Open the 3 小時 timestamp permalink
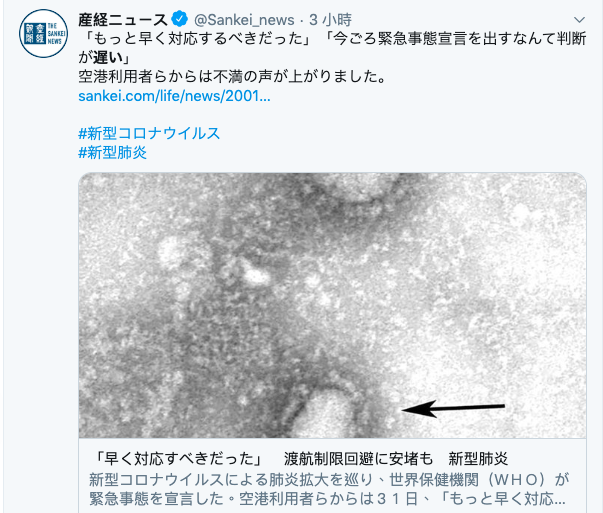Screen dimensions: 603x513 point(330,20)
